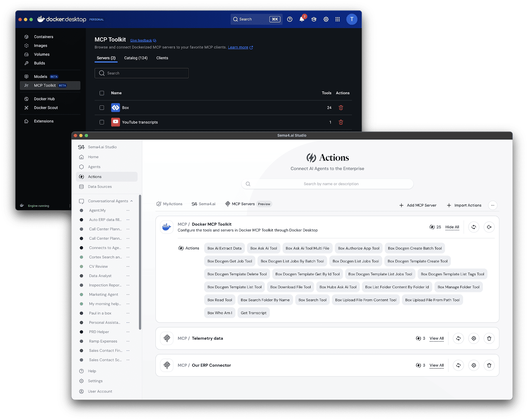Open Our ERP Connector settings gear
Image resolution: width=528 pixels, height=420 pixels.
[474, 365]
